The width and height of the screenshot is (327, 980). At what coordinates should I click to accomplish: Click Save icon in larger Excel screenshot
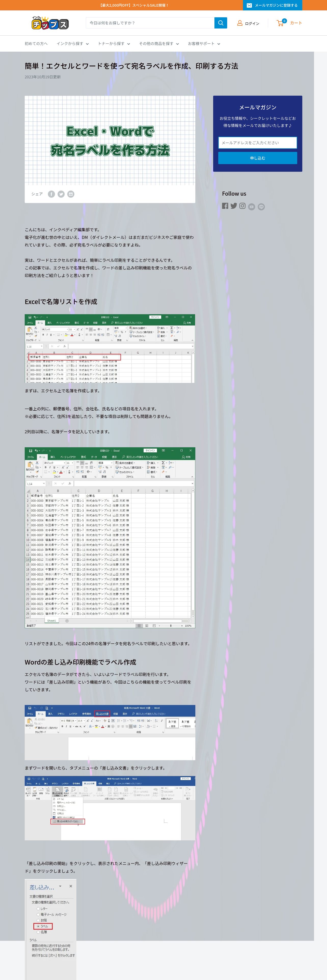pos(31,450)
